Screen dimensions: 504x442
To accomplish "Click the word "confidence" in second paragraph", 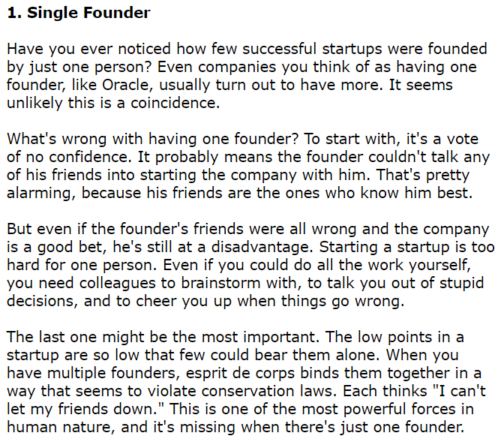I will (x=91, y=157).
